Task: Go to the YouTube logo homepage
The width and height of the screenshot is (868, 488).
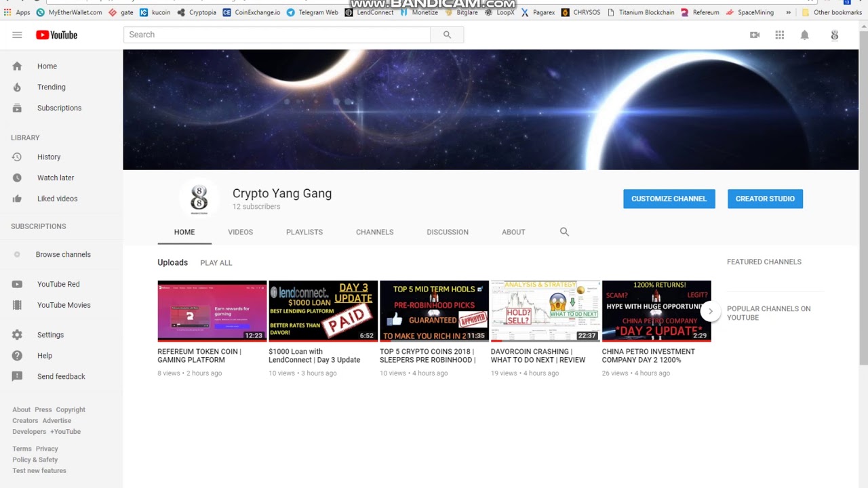Action: tap(56, 35)
